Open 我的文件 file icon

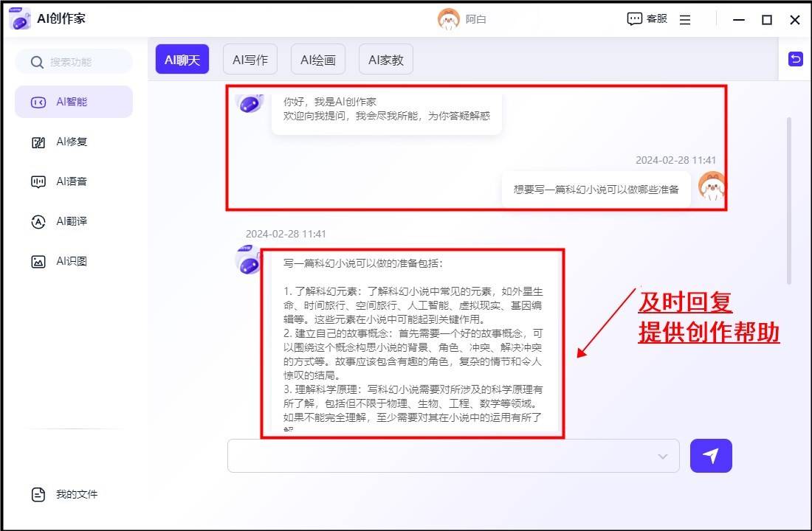point(38,495)
